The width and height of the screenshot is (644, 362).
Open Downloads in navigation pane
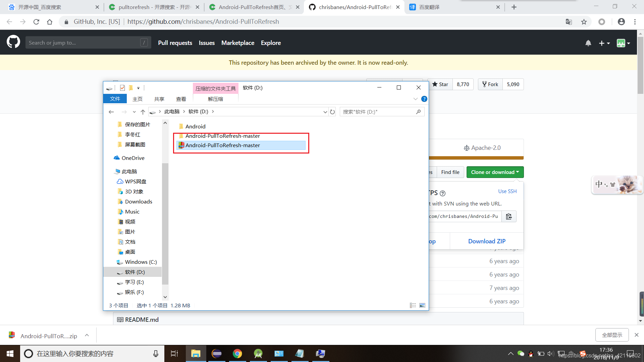pos(138,201)
